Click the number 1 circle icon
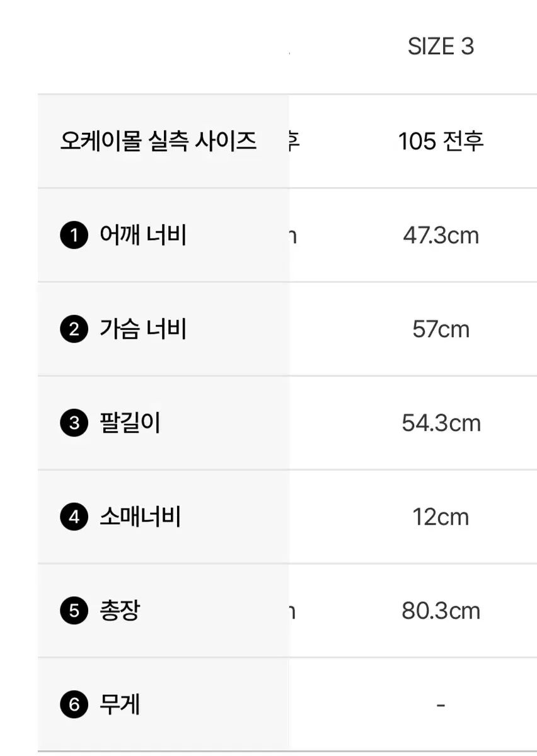This screenshot has width=537, height=756. [x=74, y=236]
